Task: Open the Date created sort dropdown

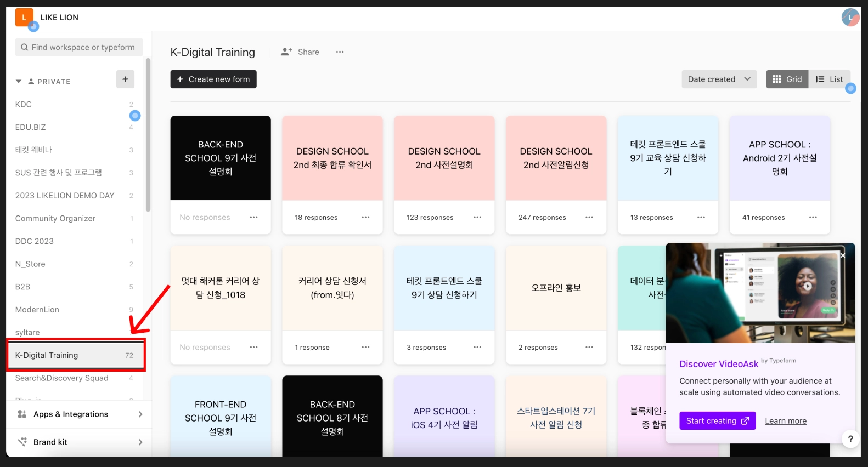Action: (719, 79)
